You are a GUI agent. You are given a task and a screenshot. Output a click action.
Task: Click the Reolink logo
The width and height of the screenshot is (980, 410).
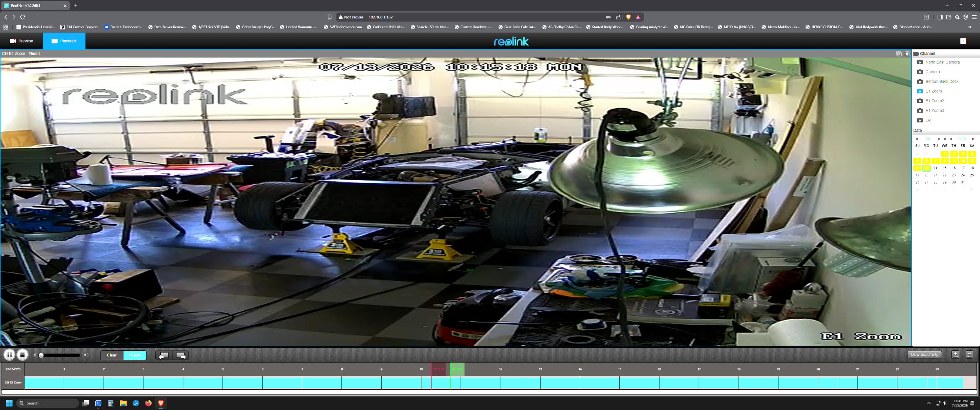[511, 41]
